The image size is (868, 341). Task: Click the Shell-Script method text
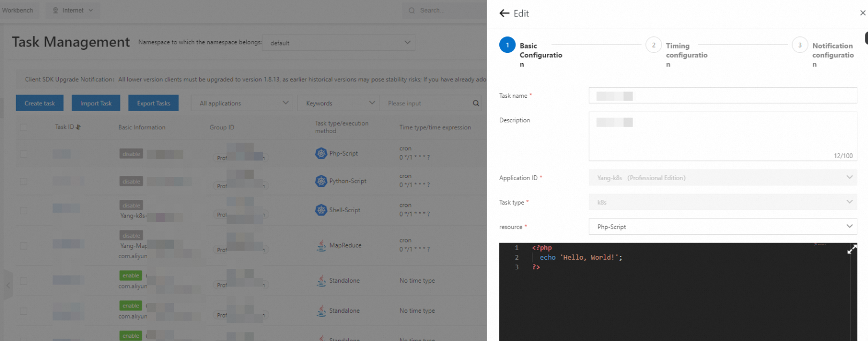(345, 210)
